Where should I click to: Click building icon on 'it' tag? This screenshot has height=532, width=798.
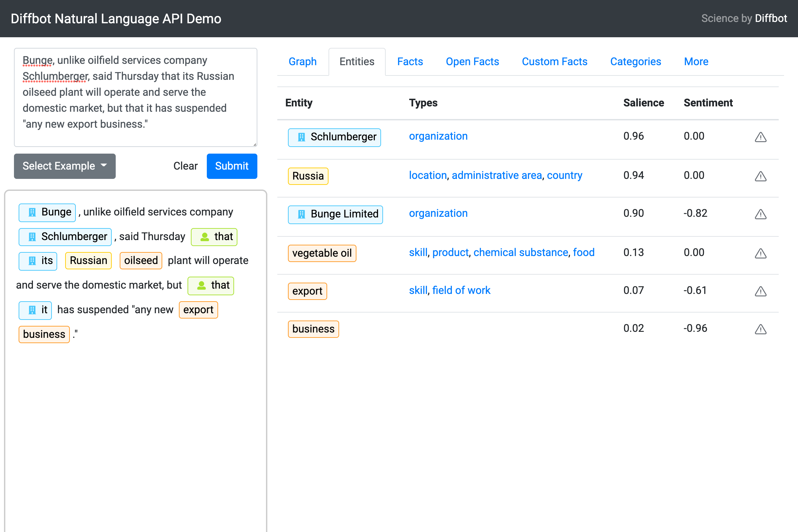(x=32, y=310)
